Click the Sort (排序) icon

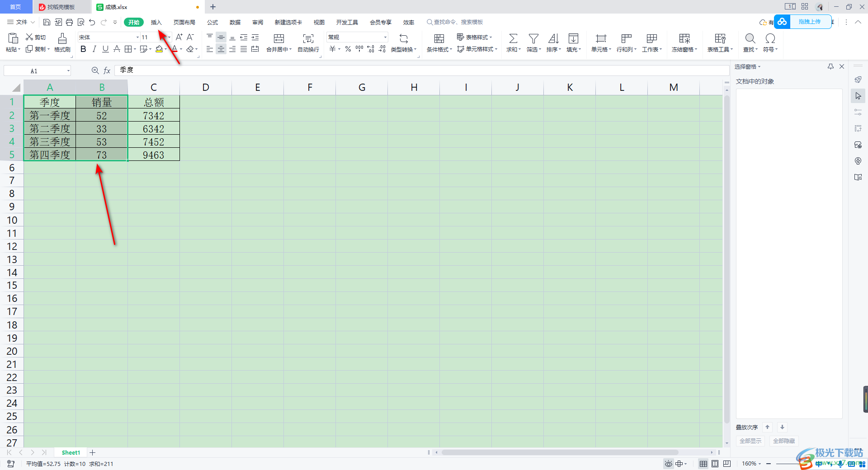pos(553,38)
